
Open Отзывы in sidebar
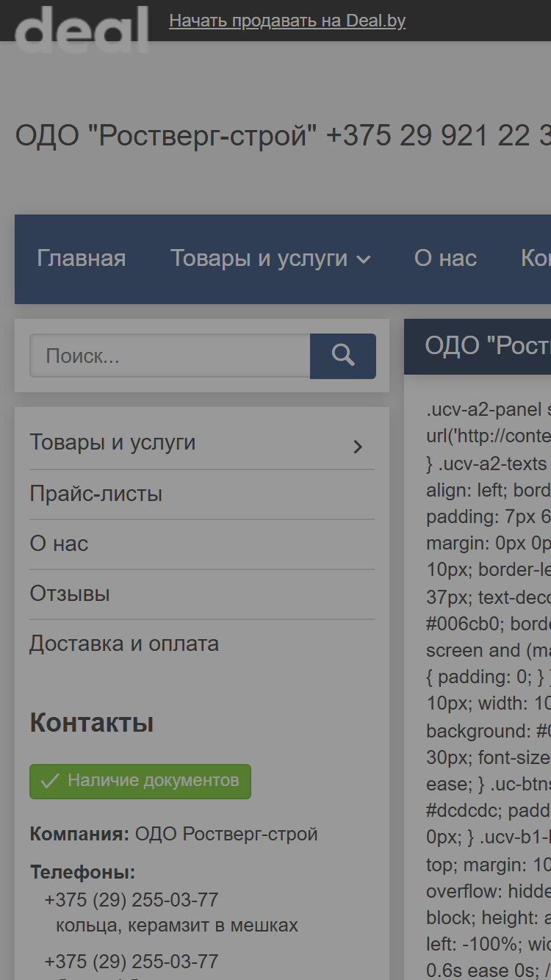coord(70,594)
